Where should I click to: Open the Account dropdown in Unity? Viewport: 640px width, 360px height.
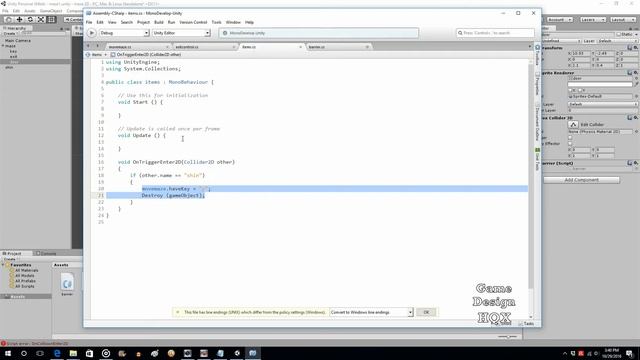(x=560, y=19)
